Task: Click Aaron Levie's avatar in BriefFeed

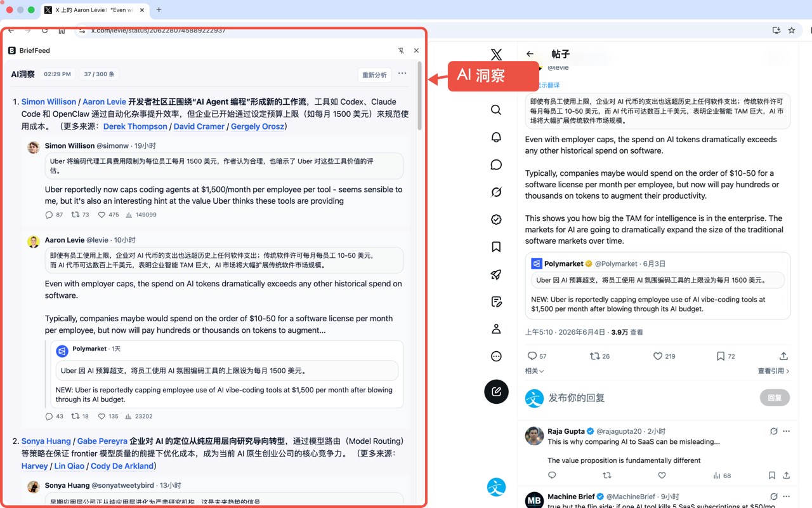Action: point(34,242)
